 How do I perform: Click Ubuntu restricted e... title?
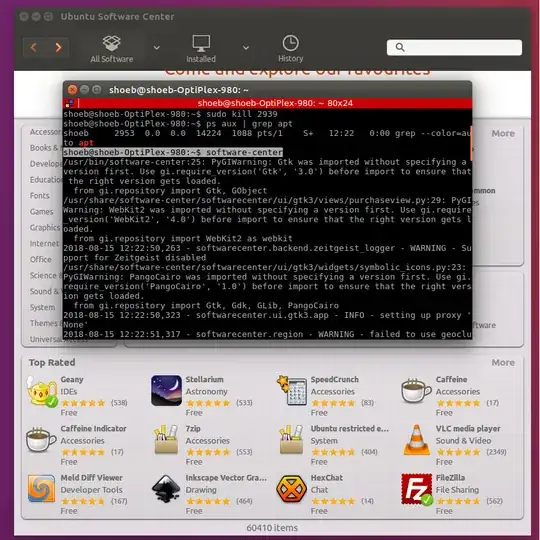tap(350, 428)
